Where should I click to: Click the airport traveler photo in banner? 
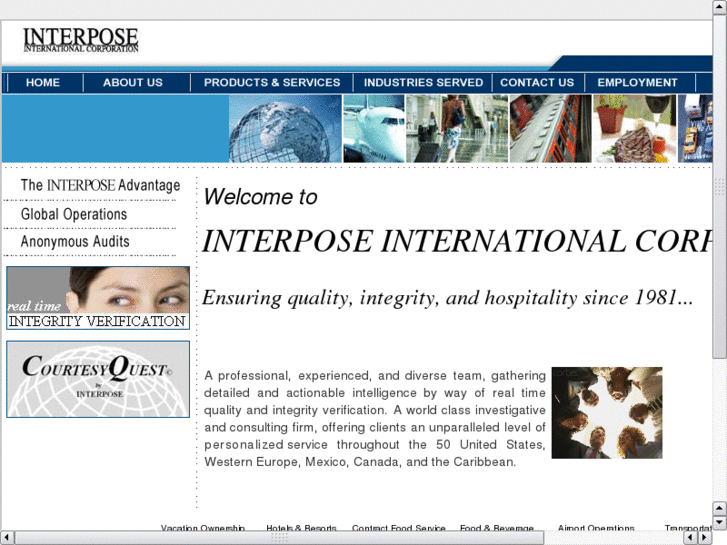point(457,128)
